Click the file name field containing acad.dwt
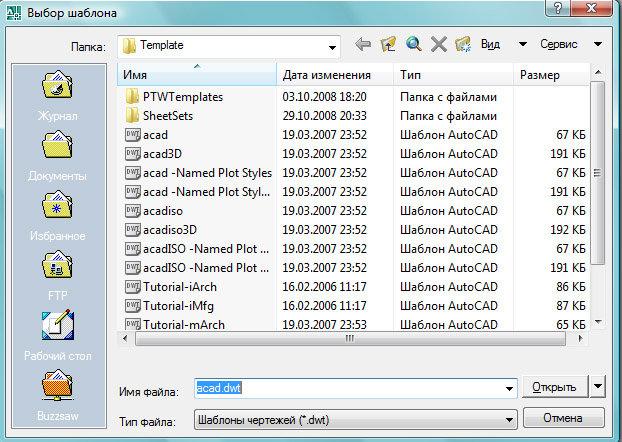This screenshot has height=442, width=622. pos(355,388)
